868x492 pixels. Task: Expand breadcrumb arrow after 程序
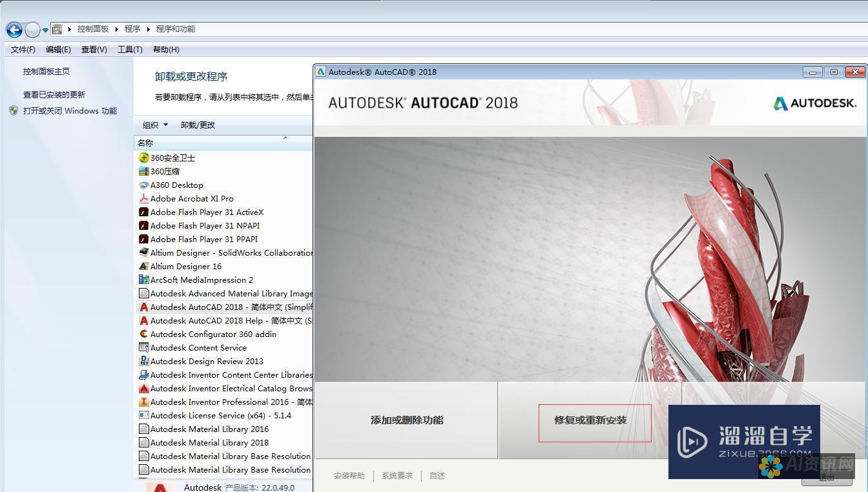(149, 29)
